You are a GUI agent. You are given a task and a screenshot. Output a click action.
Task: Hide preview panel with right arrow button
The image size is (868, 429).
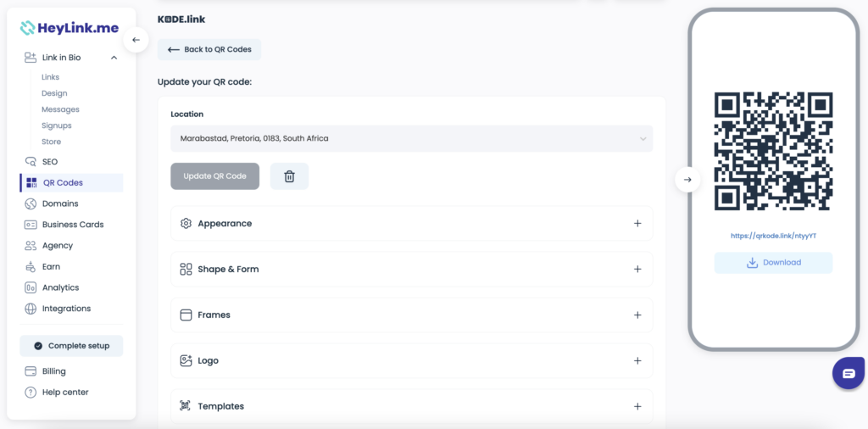coord(687,180)
